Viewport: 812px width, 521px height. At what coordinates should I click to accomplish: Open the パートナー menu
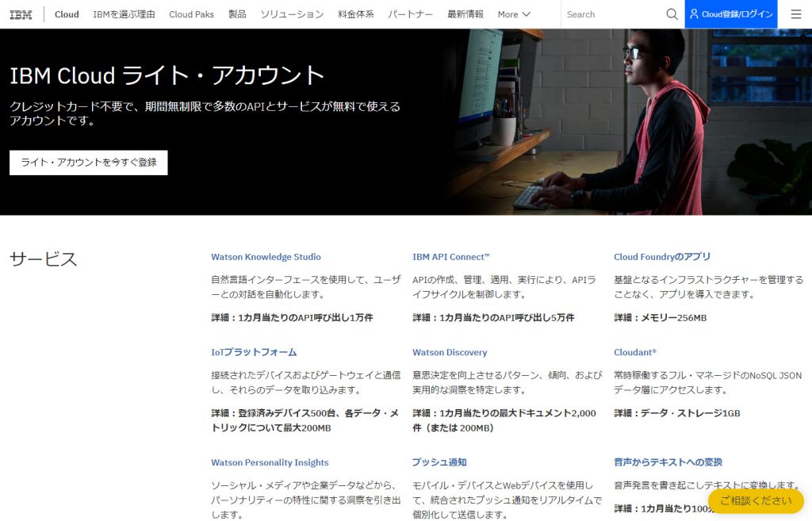(x=410, y=14)
